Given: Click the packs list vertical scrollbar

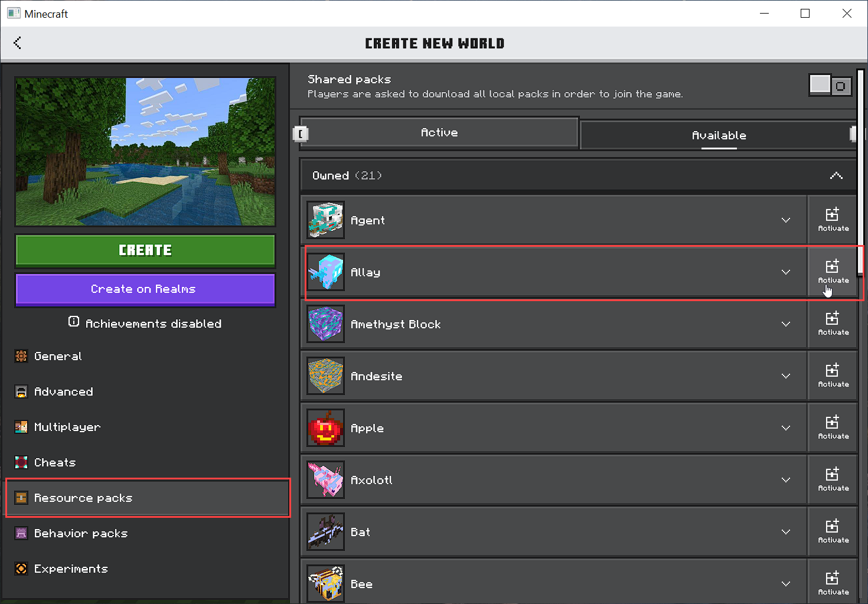Looking at the screenshot, I should [861, 171].
